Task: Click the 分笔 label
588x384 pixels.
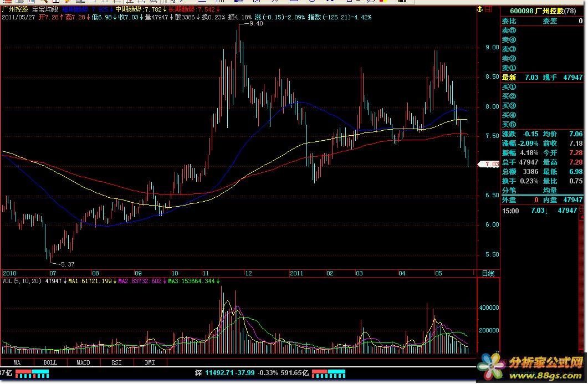Action: (x=509, y=190)
